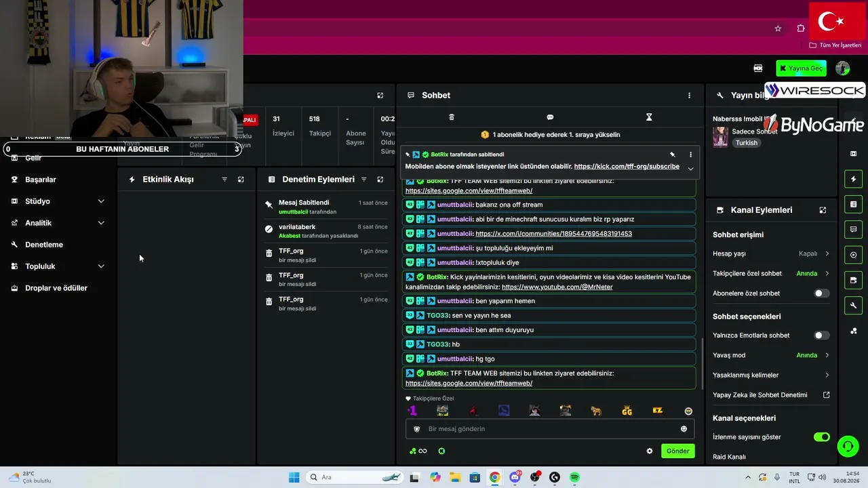Open pinned message three-dot options
This screenshot has width=868, height=488.
(x=690, y=155)
